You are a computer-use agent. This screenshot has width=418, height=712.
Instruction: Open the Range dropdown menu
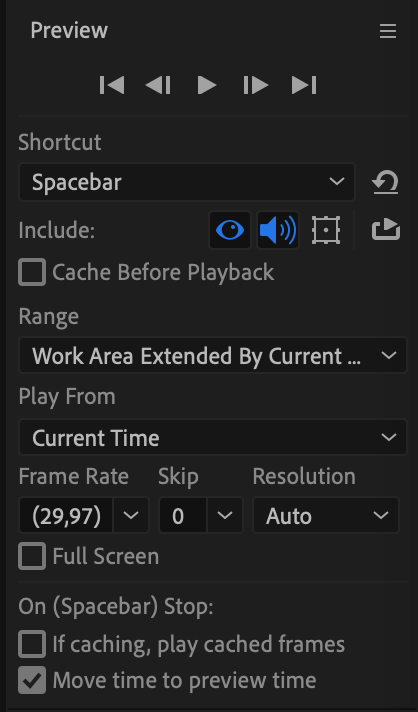[212, 356]
